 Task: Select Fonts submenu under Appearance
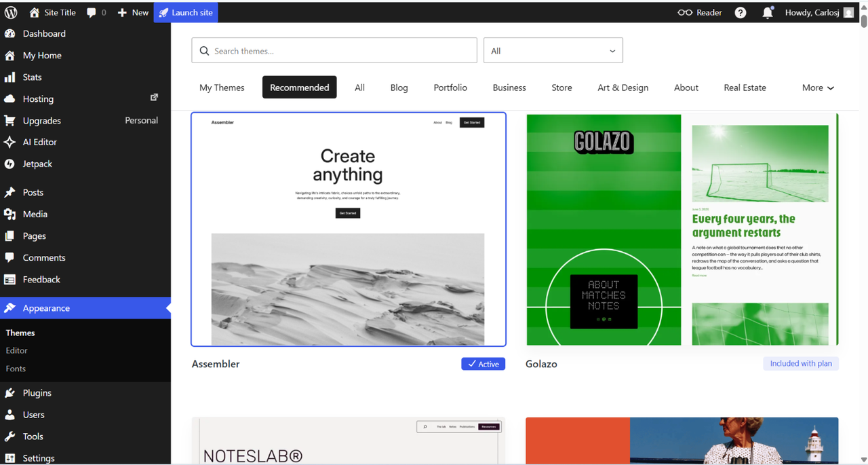16,369
